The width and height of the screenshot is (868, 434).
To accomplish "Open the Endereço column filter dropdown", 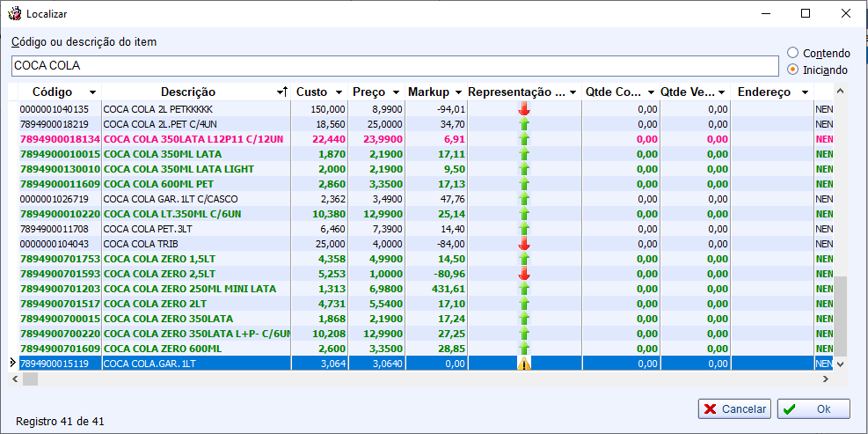I will [x=803, y=92].
